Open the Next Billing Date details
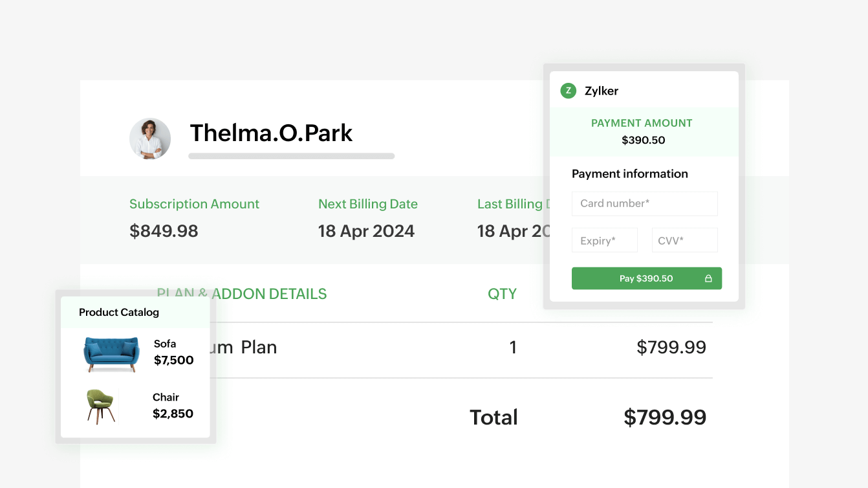Screen dimensions: 868x488 (x=367, y=204)
